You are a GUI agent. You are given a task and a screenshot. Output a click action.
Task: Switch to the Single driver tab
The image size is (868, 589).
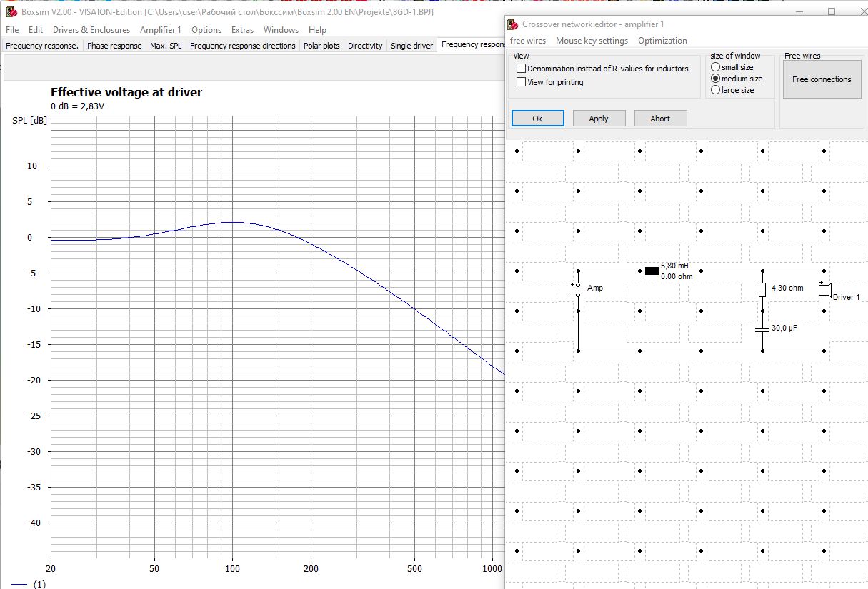pos(411,46)
